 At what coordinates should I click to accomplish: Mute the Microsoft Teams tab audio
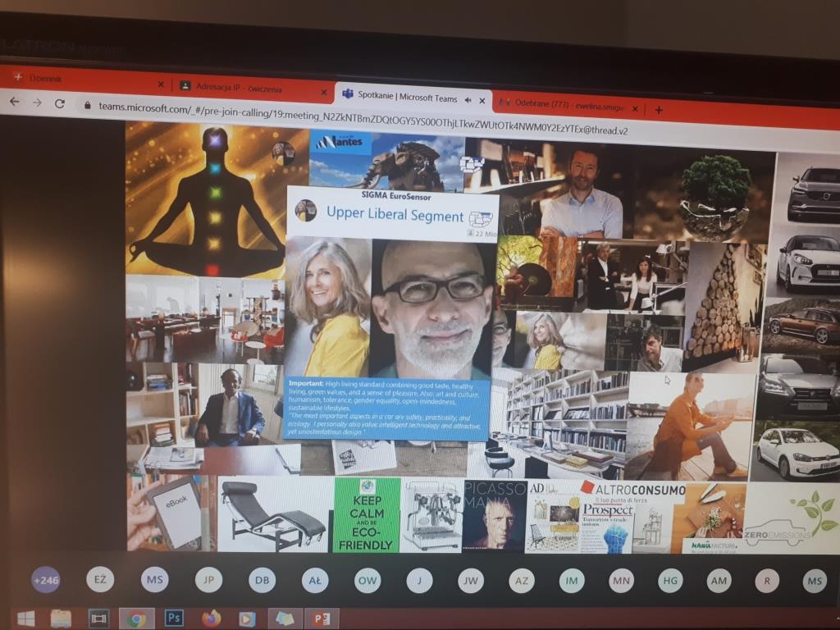pos(468,100)
